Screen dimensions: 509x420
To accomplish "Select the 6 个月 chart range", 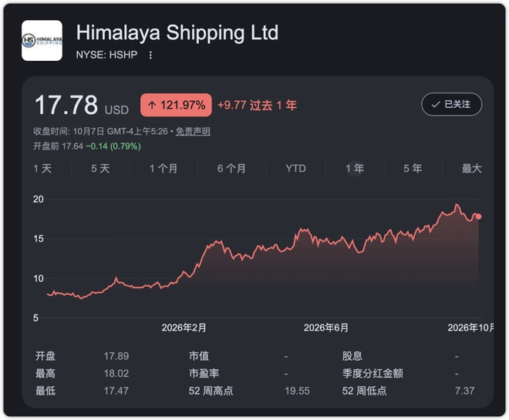I will 231,168.
